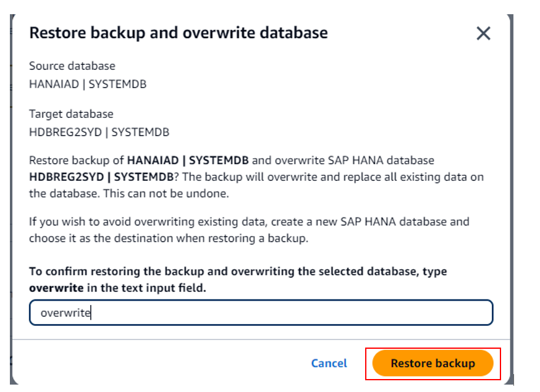The height and width of the screenshot is (392, 540).
Task: Close the restore backup dialog
Action: click(x=483, y=33)
